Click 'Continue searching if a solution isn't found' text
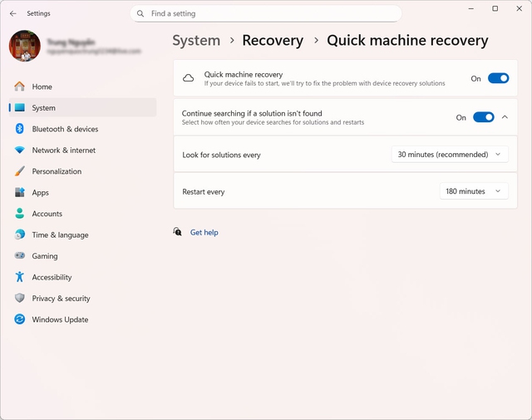 click(252, 113)
